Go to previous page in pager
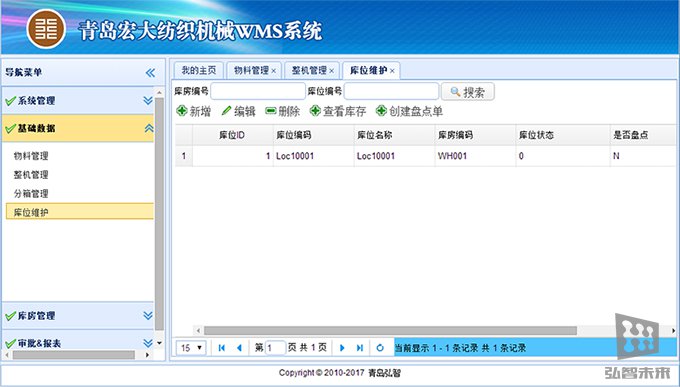This screenshot has width=680, height=387. [239, 348]
